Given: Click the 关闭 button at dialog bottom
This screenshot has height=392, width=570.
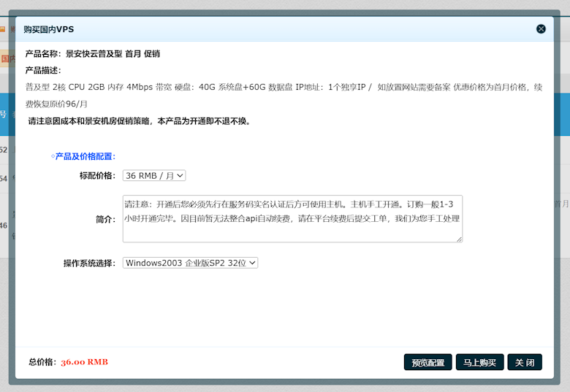Looking at the screenshot, I should coord(524,362).
